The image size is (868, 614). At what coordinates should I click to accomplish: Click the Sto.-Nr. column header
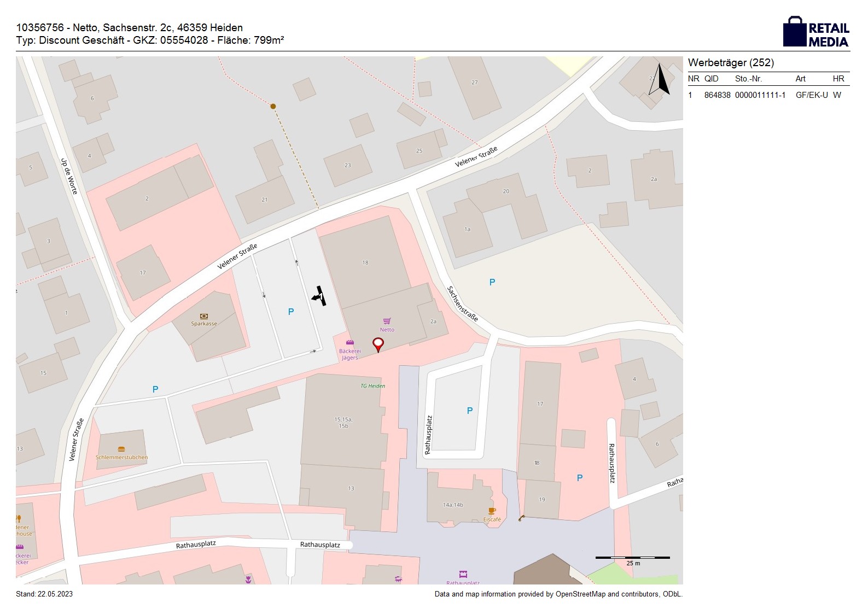pos(748,79)
